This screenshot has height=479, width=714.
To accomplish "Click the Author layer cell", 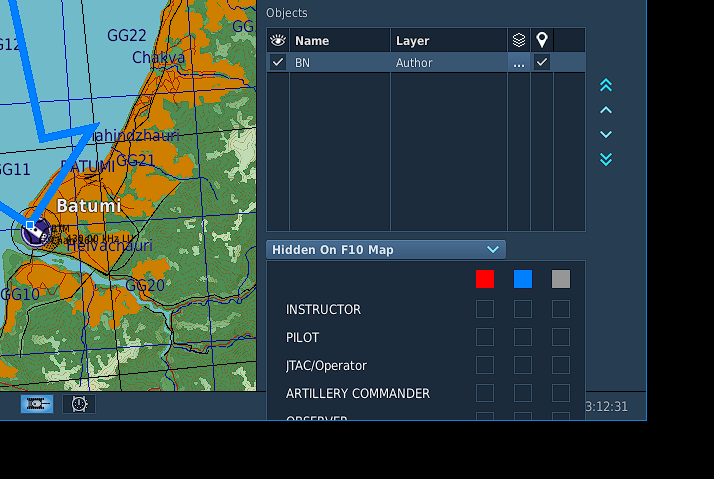I will pos(449,62).
